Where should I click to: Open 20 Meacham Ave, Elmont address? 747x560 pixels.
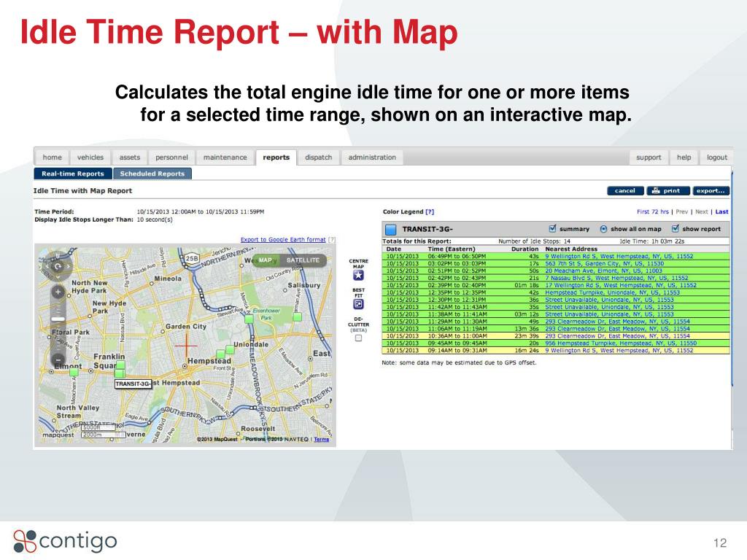coord(603,271)
